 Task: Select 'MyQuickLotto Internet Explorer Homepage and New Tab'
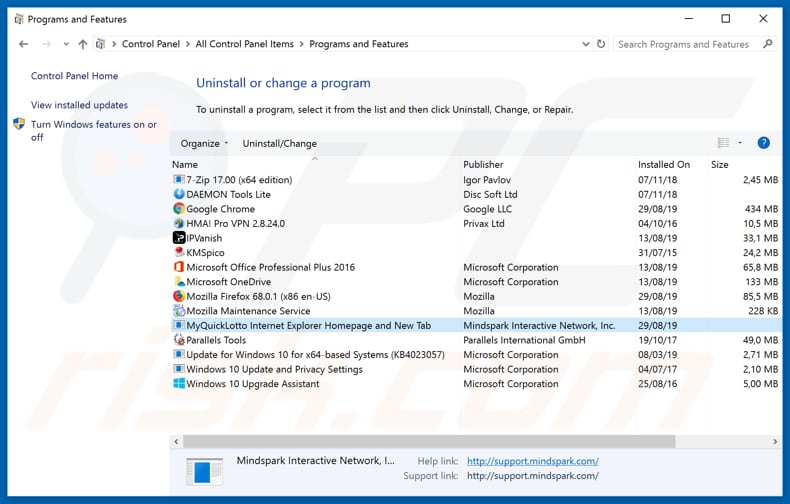(309, 326)
